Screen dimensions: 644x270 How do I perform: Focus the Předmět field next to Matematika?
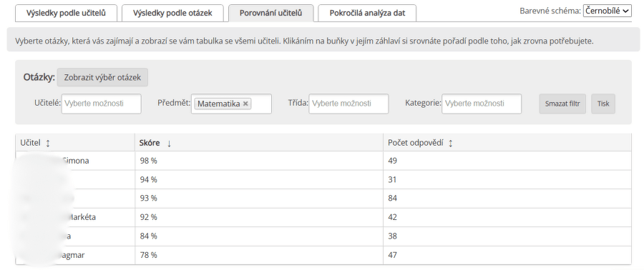pyautogui.click(x=260, y=104)
